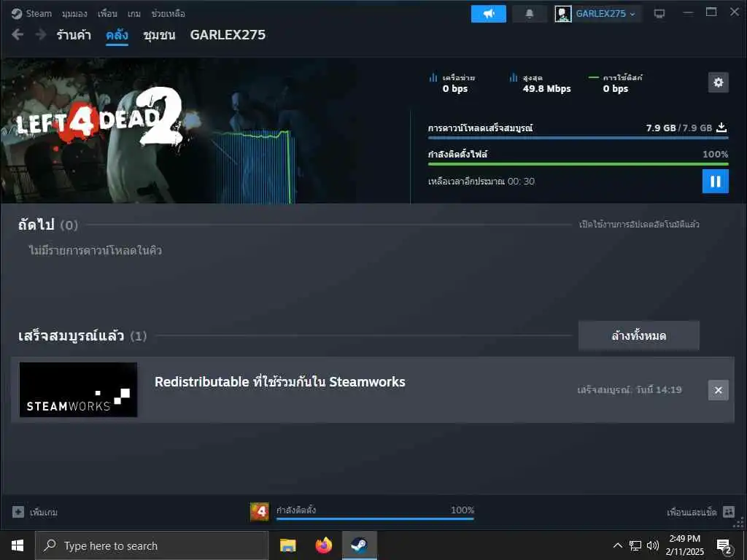Open the เกม (Games) menu

pos(134,14)
